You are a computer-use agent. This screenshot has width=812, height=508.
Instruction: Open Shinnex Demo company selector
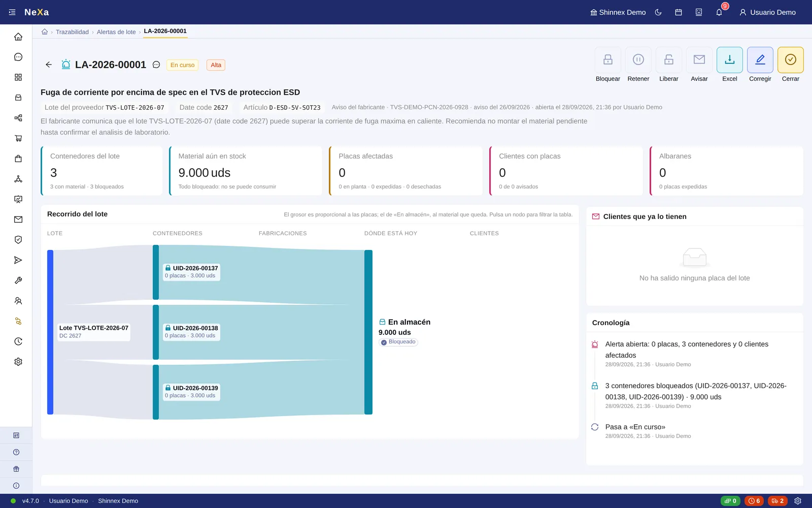coord(618,12)
